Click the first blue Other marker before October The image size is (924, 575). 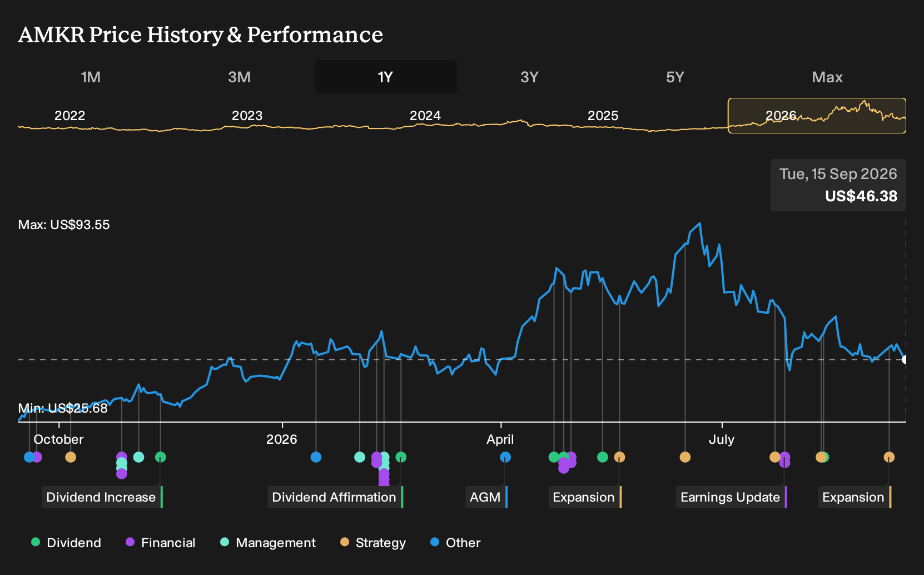point(29,457)
